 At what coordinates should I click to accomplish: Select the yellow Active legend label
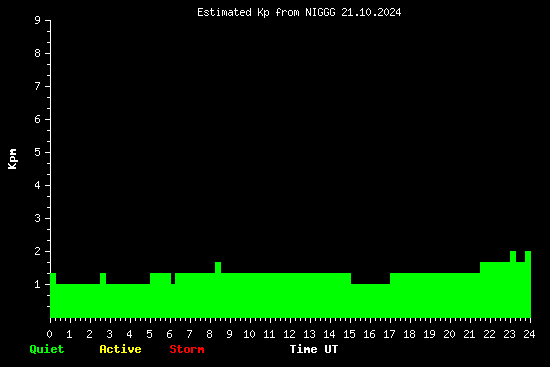click(x=120, y=349)
